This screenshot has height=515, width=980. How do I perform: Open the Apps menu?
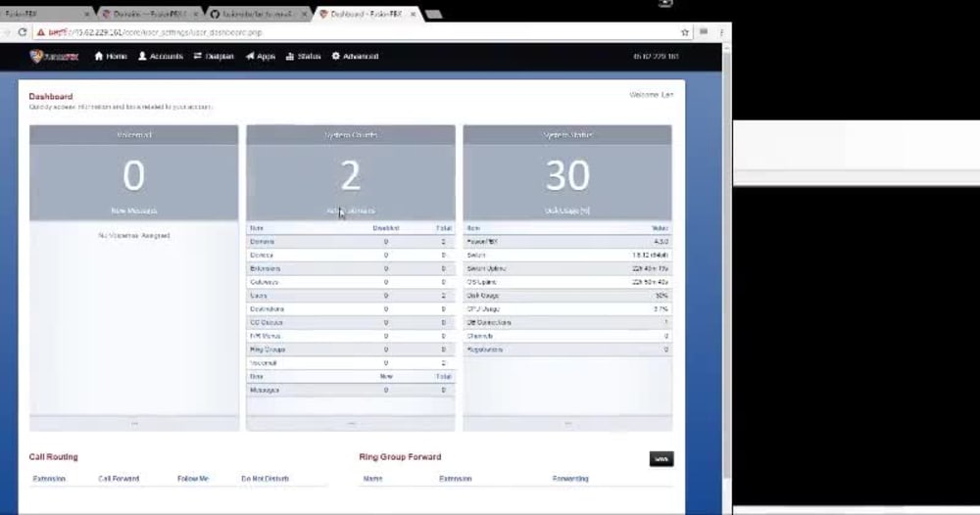(x=261, y=56)
